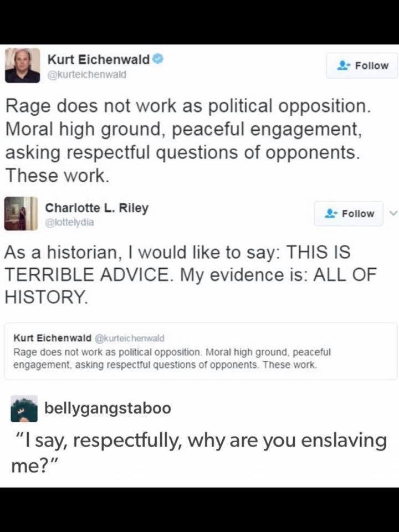The image size is (399, 532).
Task: Click Kurt Eichenwald's profile avatar
Action: click(23, 65)
